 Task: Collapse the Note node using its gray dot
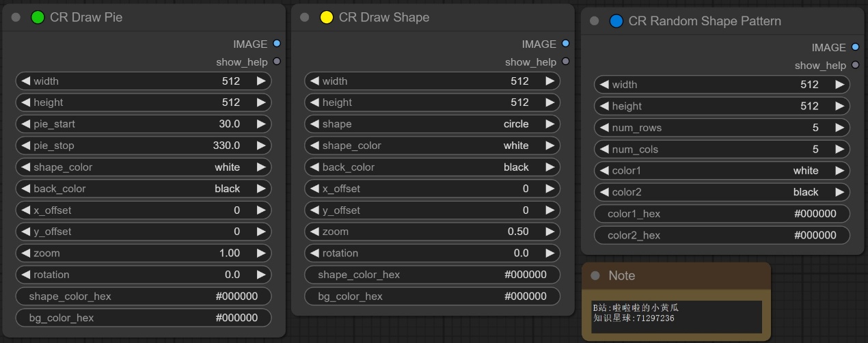(595, 275)
